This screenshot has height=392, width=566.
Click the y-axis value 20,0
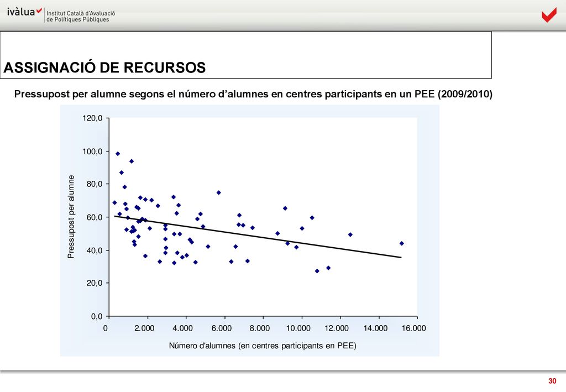point(94,283)
